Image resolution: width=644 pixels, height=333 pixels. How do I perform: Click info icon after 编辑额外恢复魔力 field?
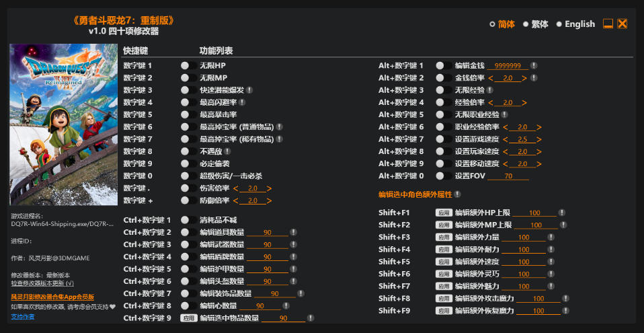click(x=565, y=310)
